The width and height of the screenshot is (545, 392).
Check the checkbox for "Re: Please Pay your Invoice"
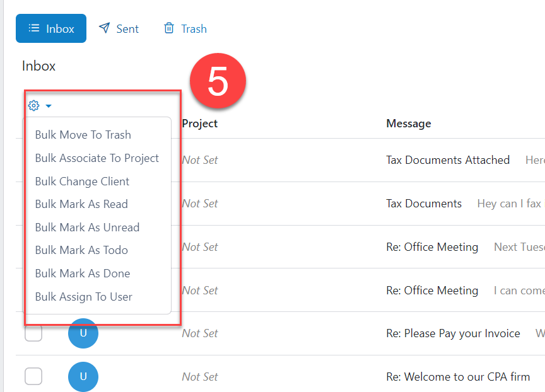coord(33,333)
